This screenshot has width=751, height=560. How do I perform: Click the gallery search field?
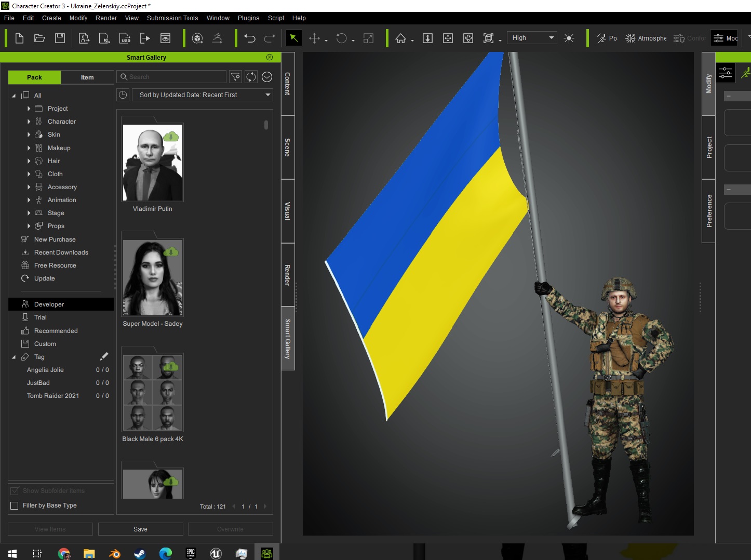171,77
